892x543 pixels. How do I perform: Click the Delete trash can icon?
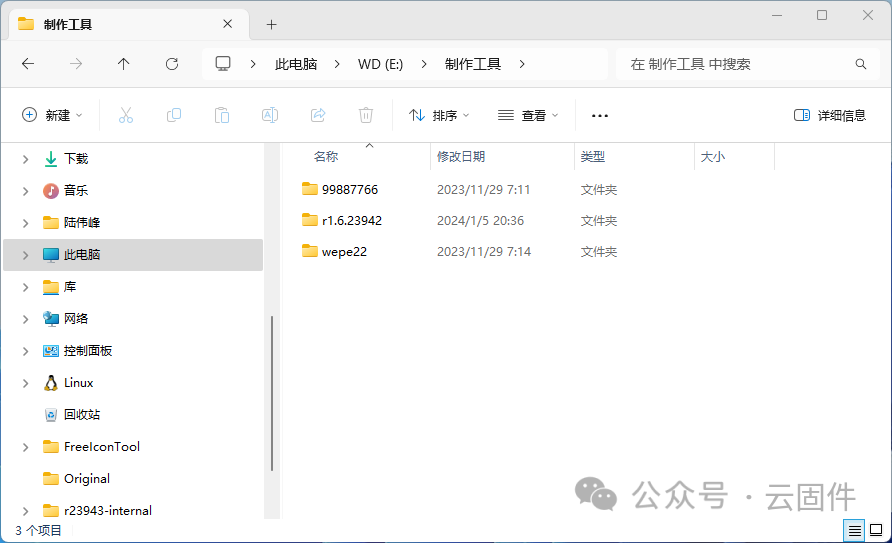point(366,115)
